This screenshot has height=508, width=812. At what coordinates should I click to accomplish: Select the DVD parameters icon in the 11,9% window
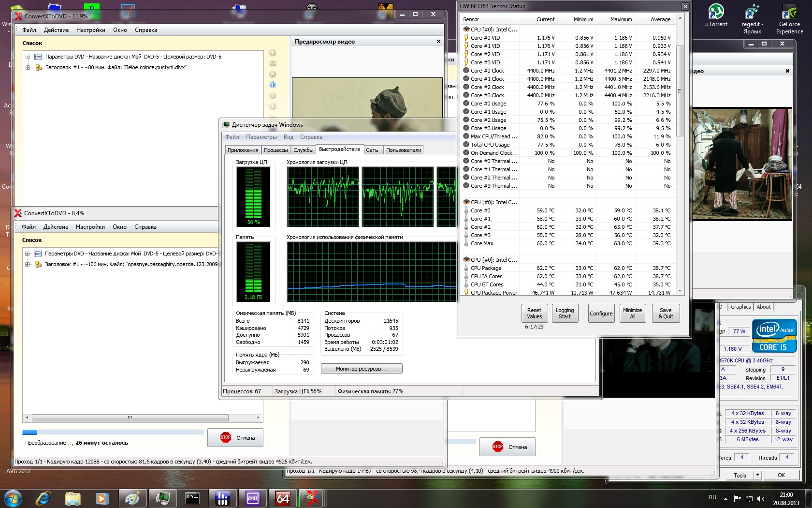tap(38, 57)
